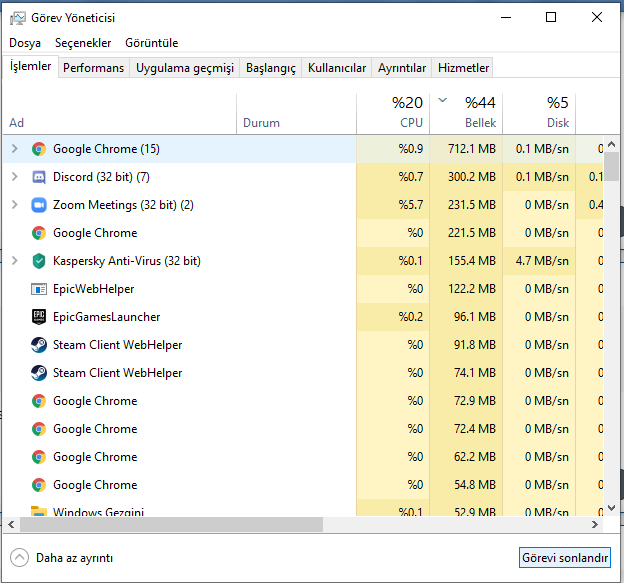The width and height of the screenshot is (624, 583).
Task: Click Chrome icon in the 62.2 MB row
Action: 39,457
